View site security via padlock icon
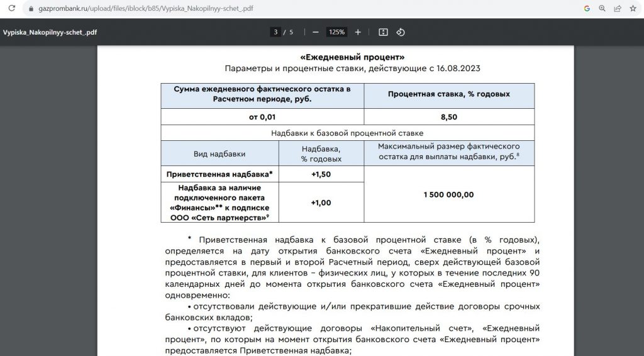The image size is (644, 356). [31, 9]
